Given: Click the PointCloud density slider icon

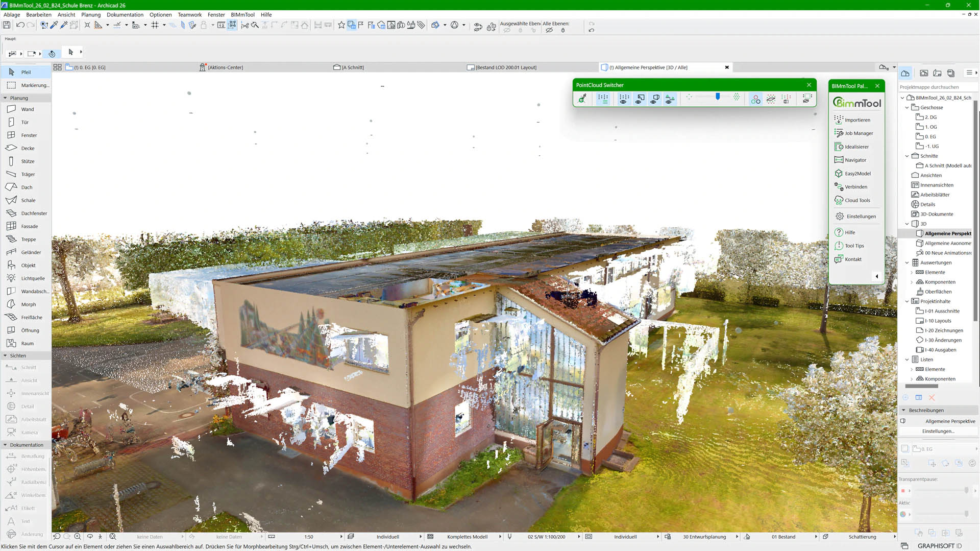Looking at the screenshot, I should point(718,99).
